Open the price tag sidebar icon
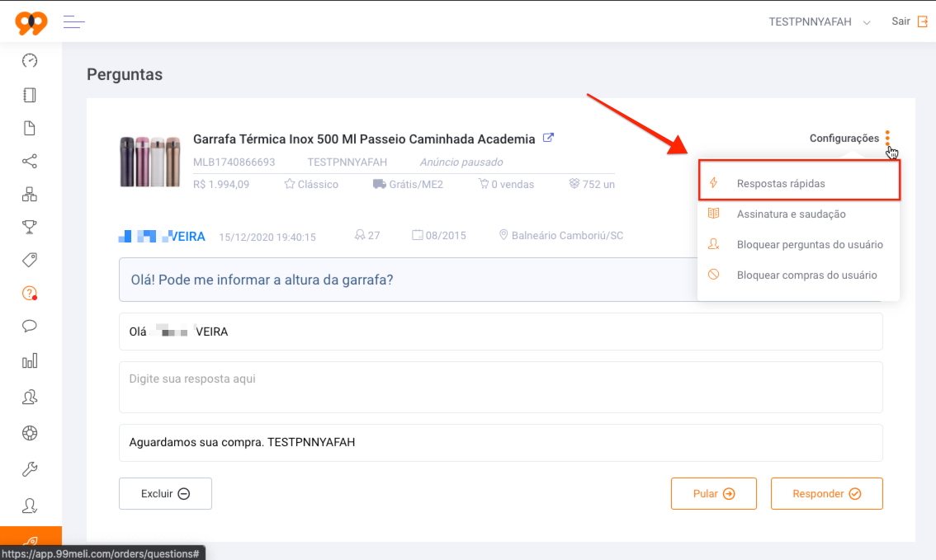The height and width of the screenshot is (560, 936). coord(29,260)
